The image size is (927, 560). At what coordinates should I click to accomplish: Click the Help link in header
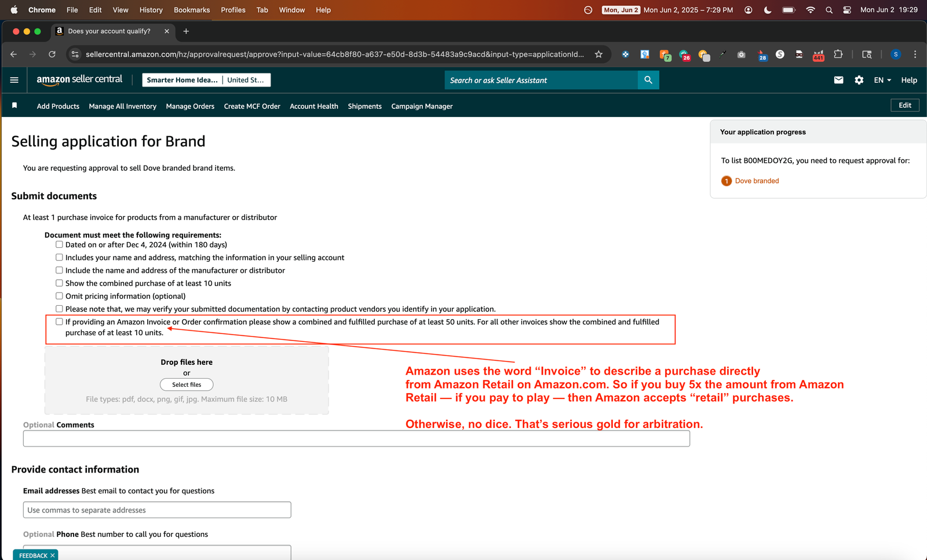click(909, 80)
